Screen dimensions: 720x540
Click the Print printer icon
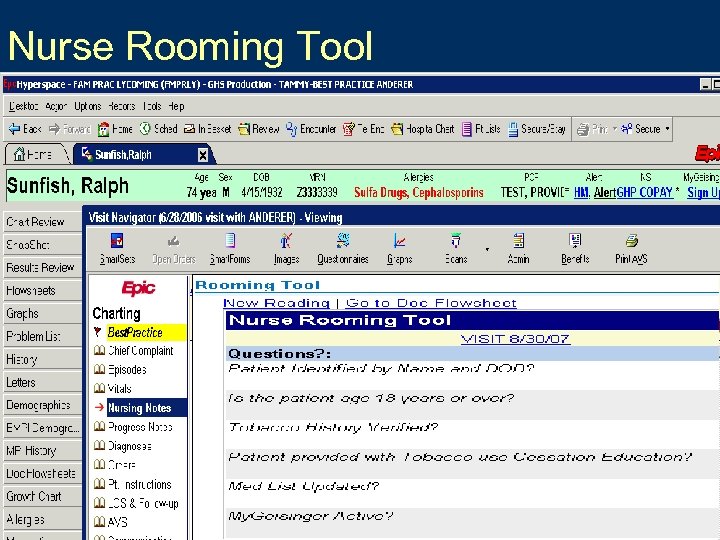[x=583, y=129]
